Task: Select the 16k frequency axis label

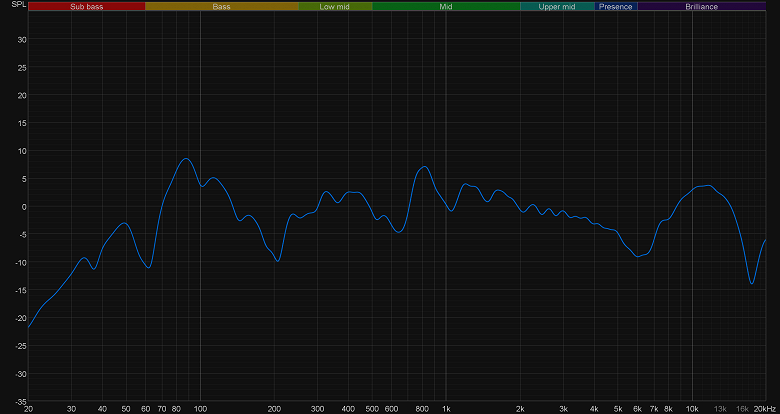Action: click(742, 409)
